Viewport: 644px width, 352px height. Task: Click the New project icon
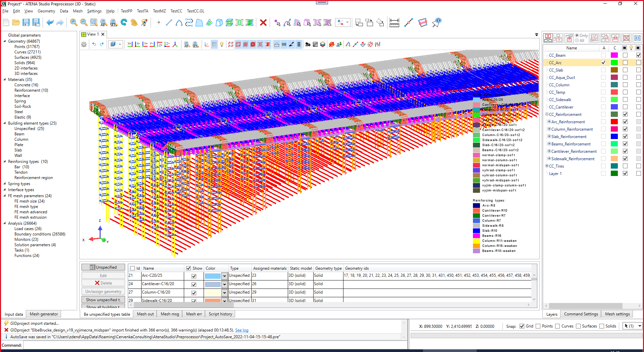[6, 23]
